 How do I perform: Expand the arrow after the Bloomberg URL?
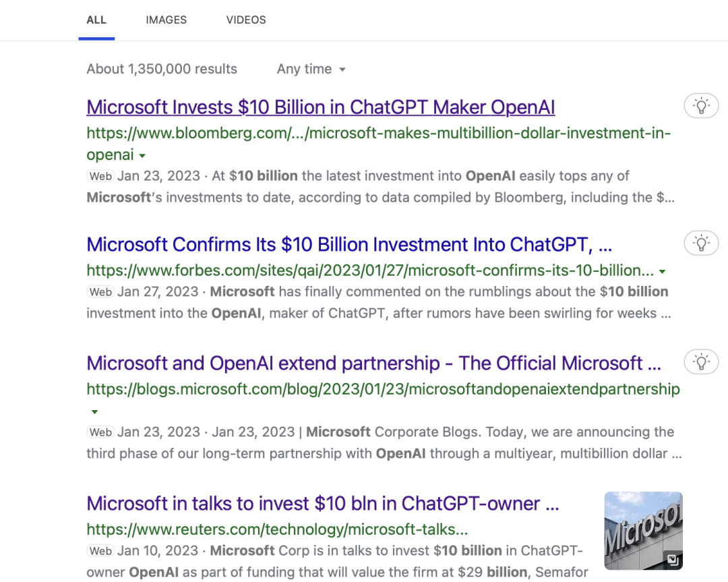point(142,156)
